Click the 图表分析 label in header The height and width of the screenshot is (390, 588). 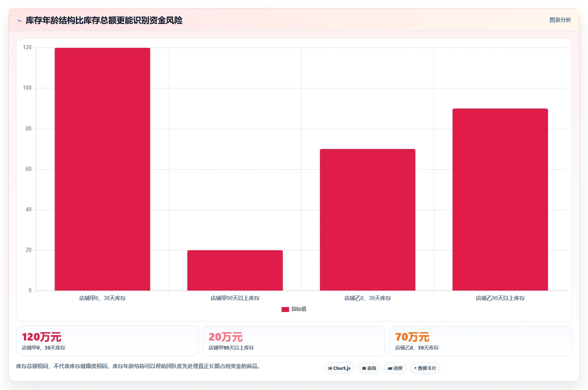pyautogui.click(x=560, y=20)
